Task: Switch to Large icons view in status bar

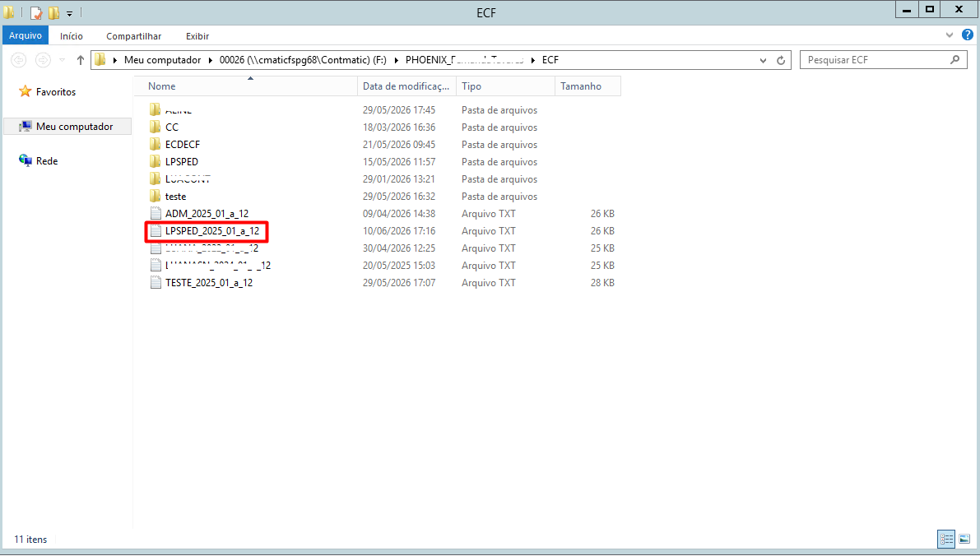Action: tap(964, 539)
